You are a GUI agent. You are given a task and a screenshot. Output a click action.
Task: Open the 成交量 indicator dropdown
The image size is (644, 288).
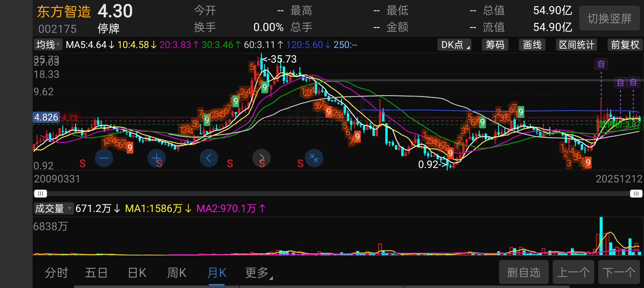(53, 208)
